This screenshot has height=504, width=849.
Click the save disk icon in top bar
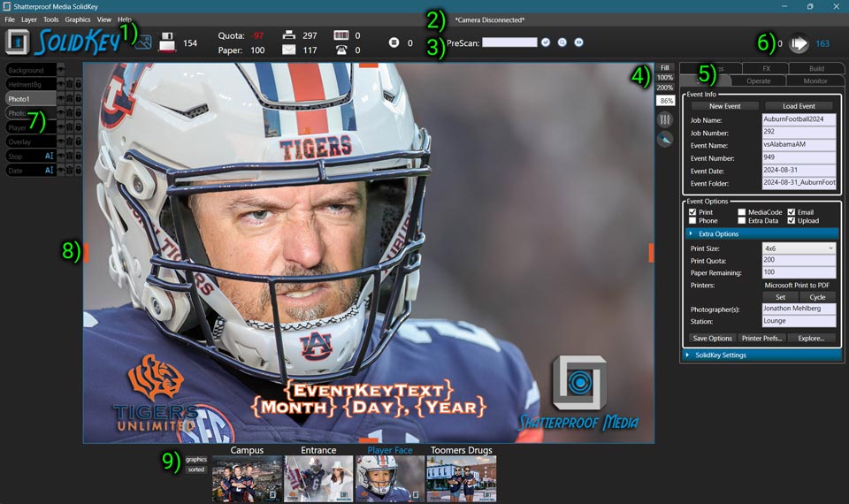167,42
